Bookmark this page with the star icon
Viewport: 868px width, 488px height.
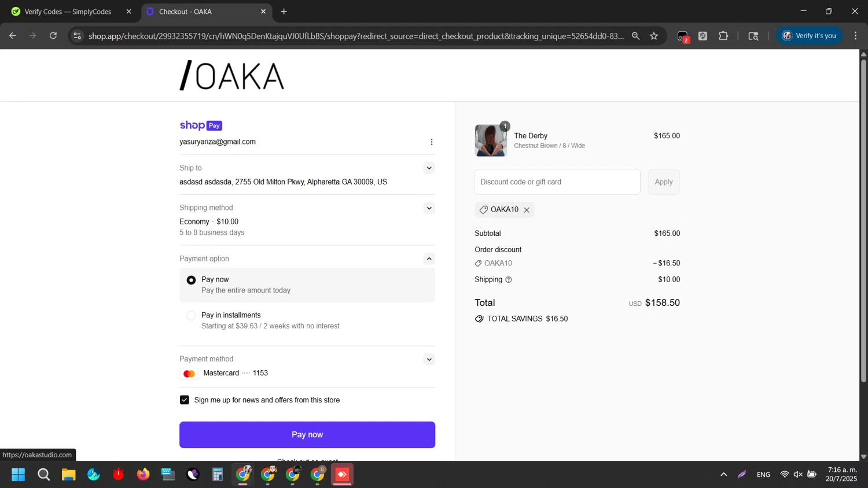[654, 36]
